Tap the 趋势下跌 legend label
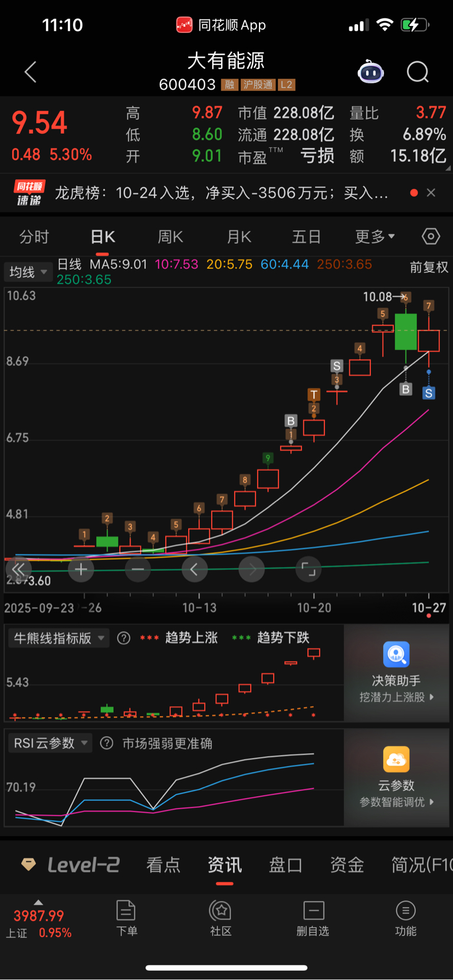Image resolution: width=453 pixels, height=980 pixels. pyautogui.click(x=284, y=638)
